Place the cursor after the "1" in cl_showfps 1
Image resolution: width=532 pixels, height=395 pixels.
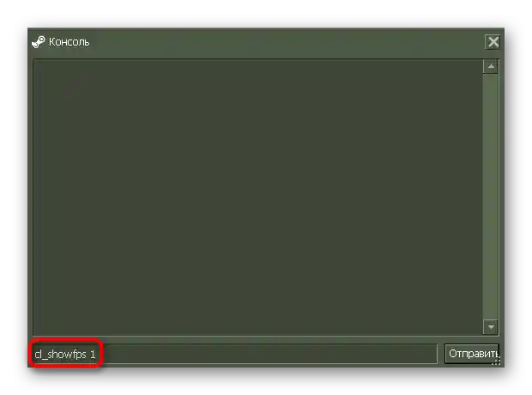(x=96, y=355)
